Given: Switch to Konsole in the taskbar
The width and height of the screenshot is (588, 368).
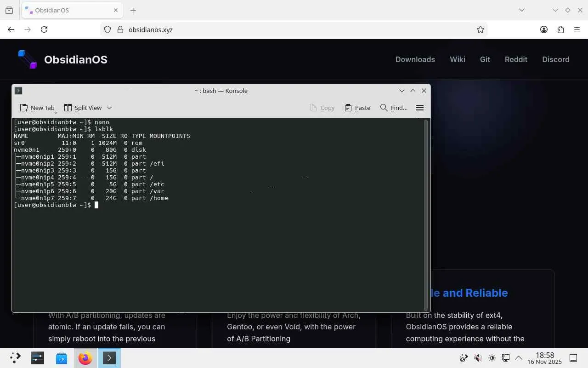Looking at the screenshot, I should (109, 358).
